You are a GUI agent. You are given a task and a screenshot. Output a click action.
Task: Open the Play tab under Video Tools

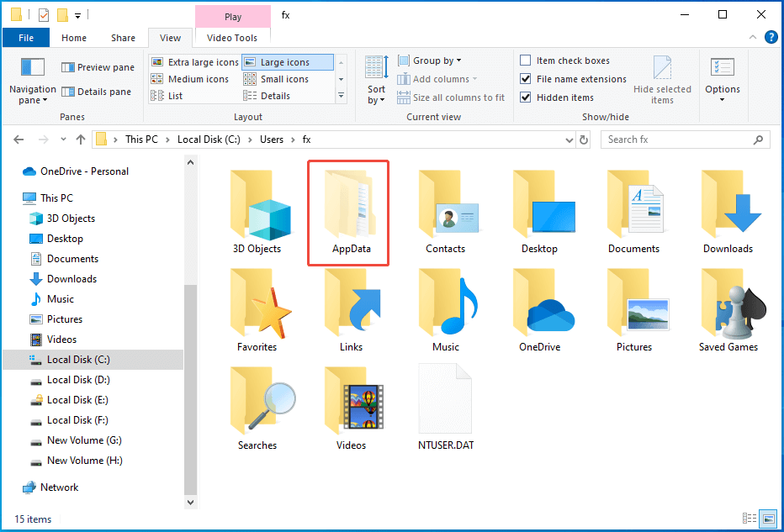coord(232,16)
